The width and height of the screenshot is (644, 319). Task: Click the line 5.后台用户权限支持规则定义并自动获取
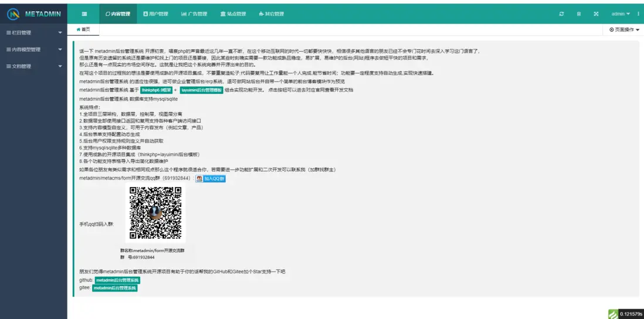pos(121,141)
